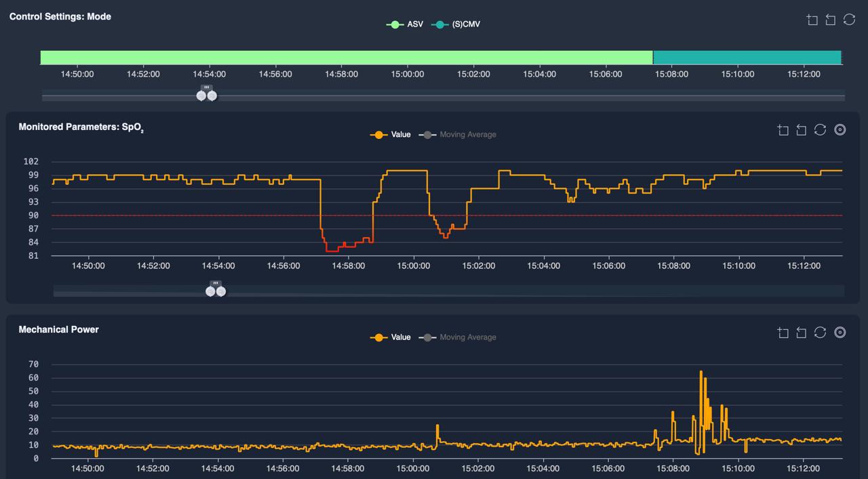This screenshot has height=479, width=868.
Task: Undo last zoom on the SpO2 chart
Action: tap(801, 129)
